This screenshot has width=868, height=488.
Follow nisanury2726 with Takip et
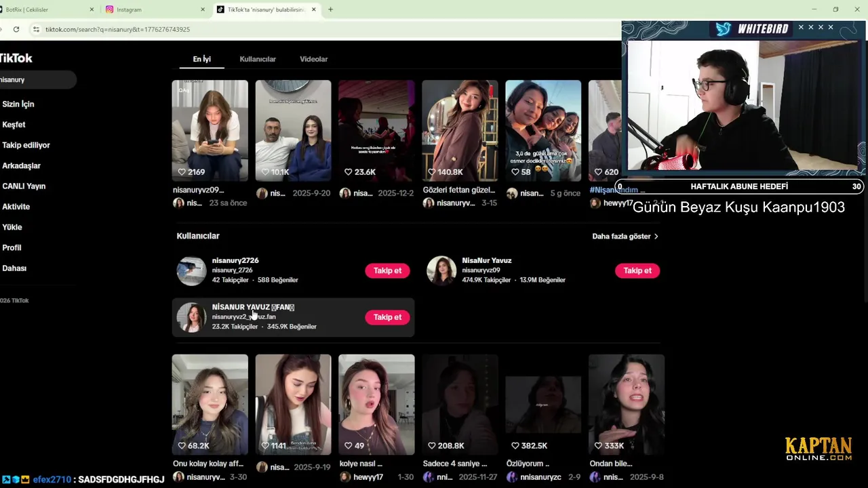coord(387,270)
